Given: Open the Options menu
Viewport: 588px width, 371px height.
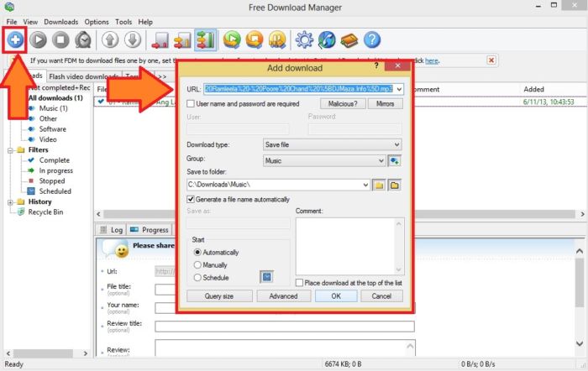Looking at the screenshot, I should coord(97,22).
